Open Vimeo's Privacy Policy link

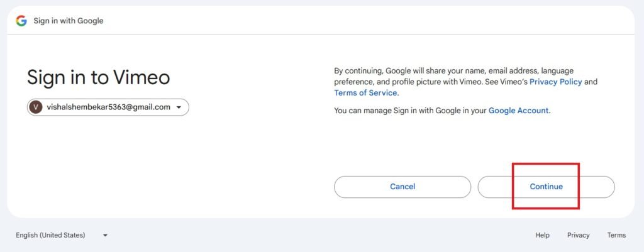(x=556, y=82)
